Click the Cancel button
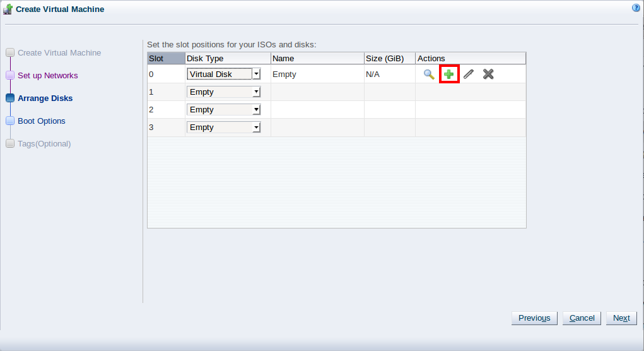This screenshot has width=644, height=351. click(x=582, y=318)
